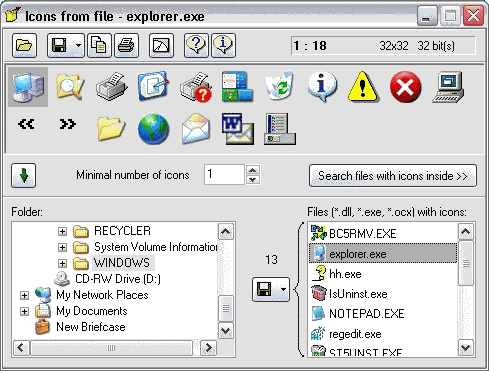Image resolution: width=489 pixels, height=371 pixels.
Task: Select the My Computer icon thumbnail
Action: tap(28, 87)
